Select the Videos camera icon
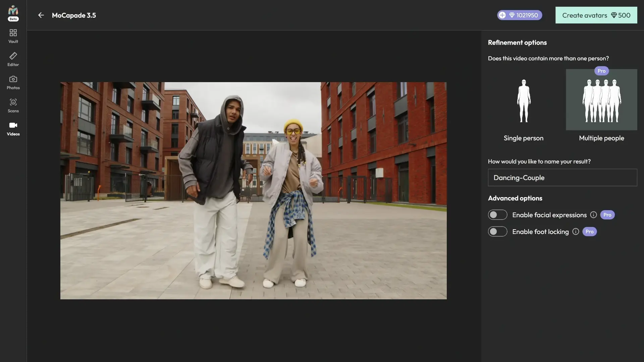This screenshot has height=362, width=644. click(x=13, y=125)
